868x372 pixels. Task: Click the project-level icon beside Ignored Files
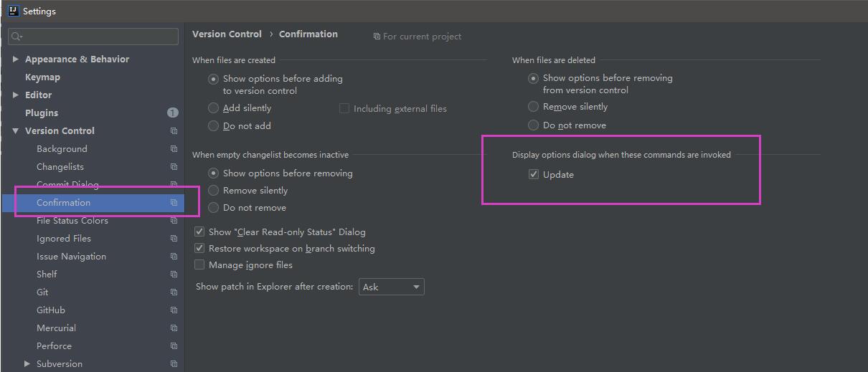pos(174,239)
